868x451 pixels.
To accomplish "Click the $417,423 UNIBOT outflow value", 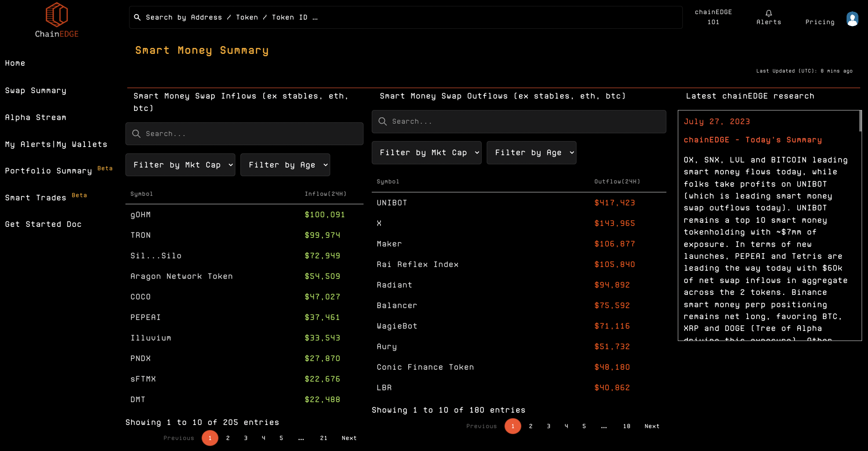I will click(x=614, y=203).
